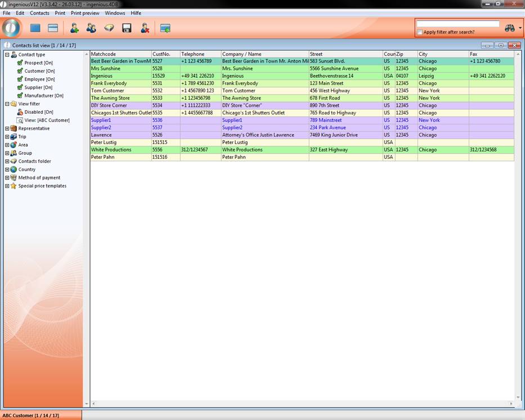
Task: Click the delete contact icon with red X
Action: click(145, 28)
